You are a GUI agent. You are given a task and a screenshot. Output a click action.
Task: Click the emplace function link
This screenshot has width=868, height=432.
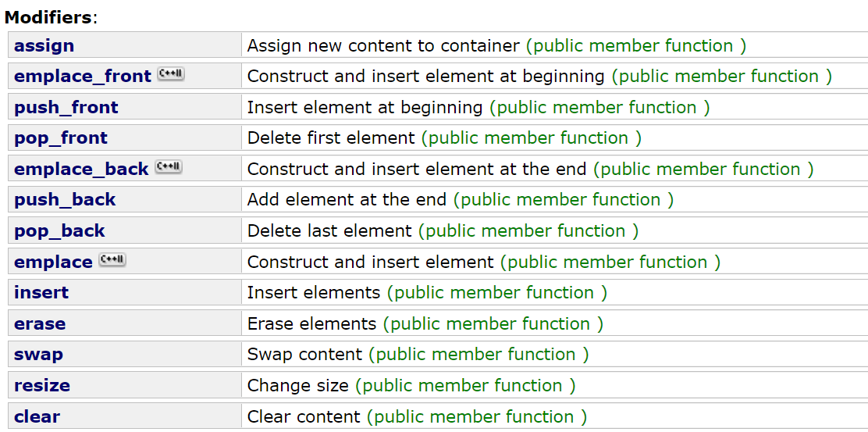[x=53, y=262]
